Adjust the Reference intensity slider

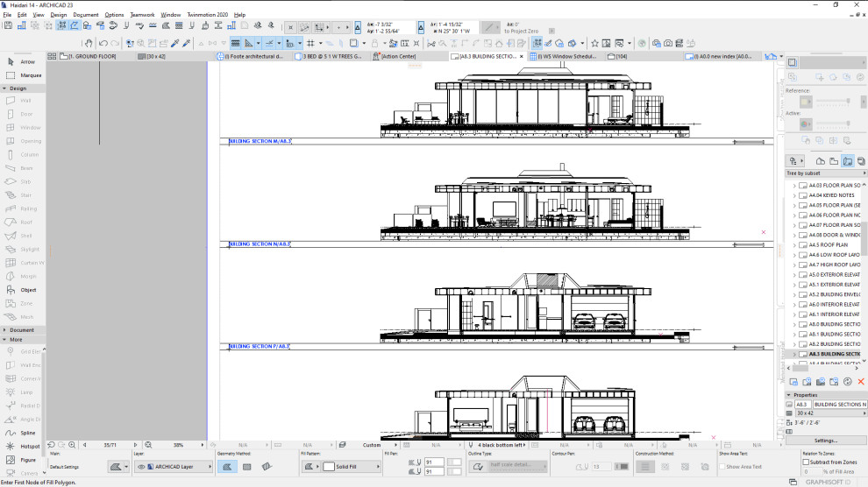[x=833, y=101]
